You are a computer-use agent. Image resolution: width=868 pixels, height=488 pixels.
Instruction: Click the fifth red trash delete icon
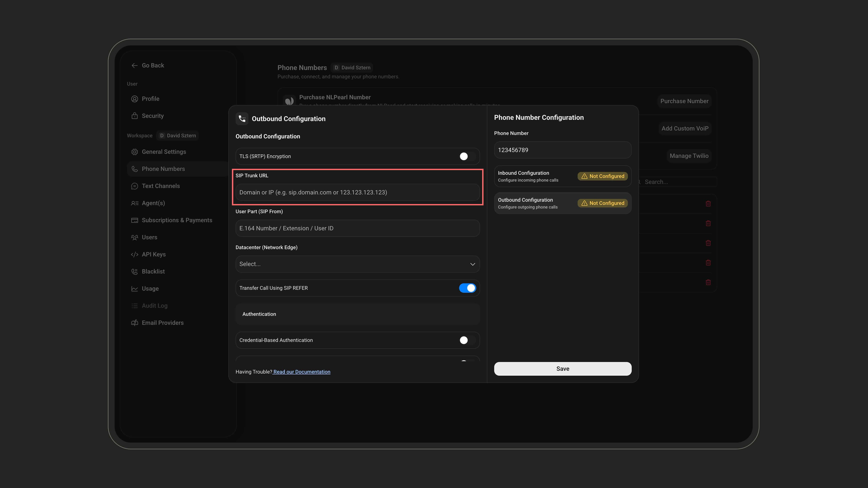pos(708,282)
